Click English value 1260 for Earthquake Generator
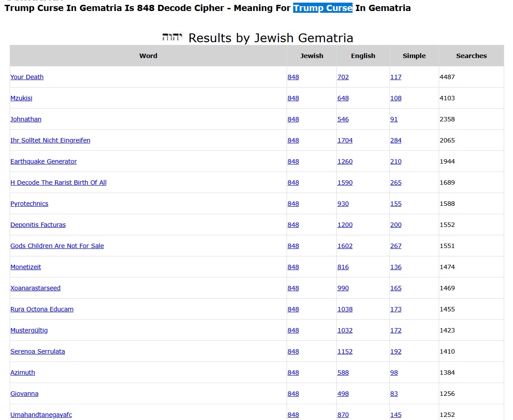Screen dimensions: 513x420 [345, 161]
